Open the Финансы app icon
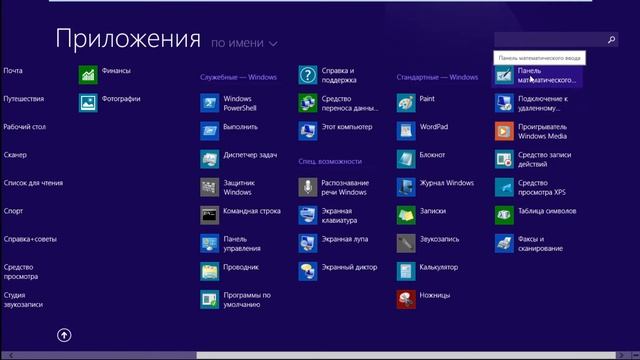 click(88, 75)
